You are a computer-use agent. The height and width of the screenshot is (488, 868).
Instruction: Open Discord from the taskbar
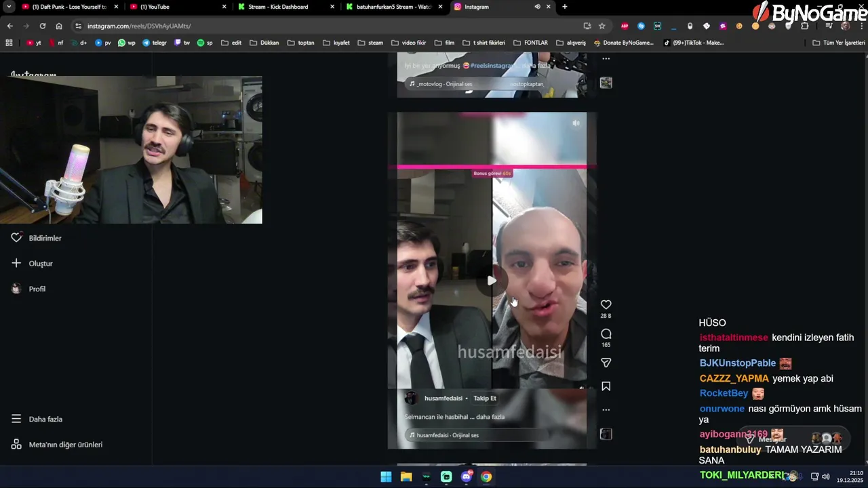click(x=467, y=476)
